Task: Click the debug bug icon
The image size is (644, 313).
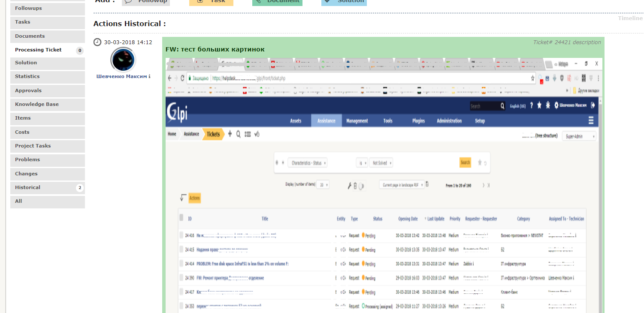Action: point(548,105)
